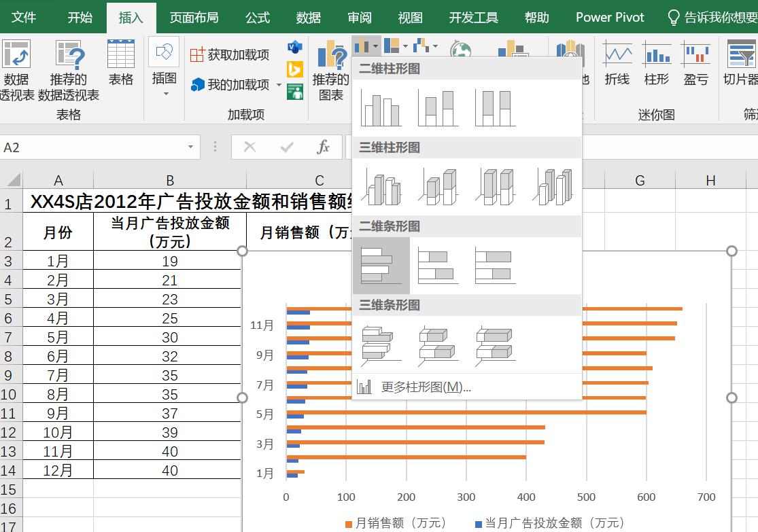
Task: Click the 告诉我你想要 search box
Action: (712, 18)
